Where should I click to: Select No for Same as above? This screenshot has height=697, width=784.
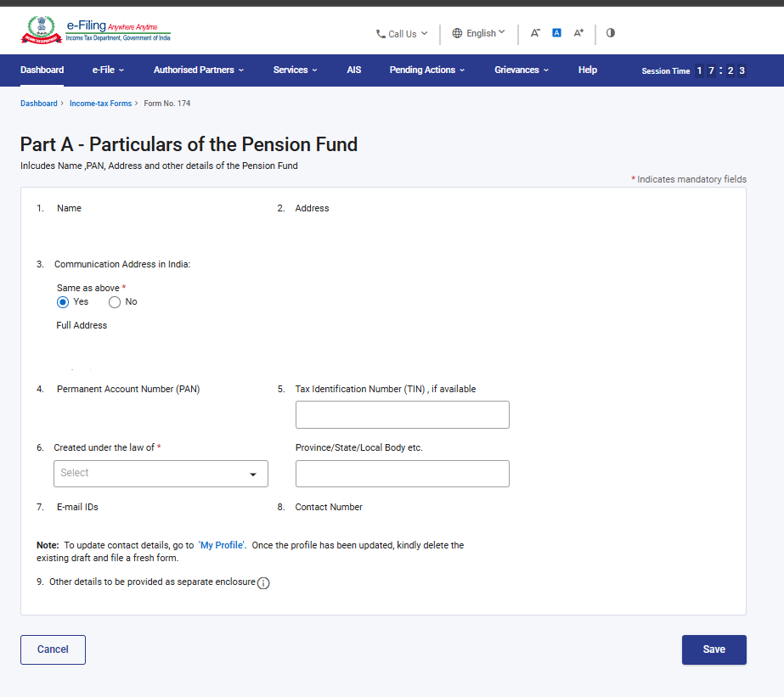(115, 302)
